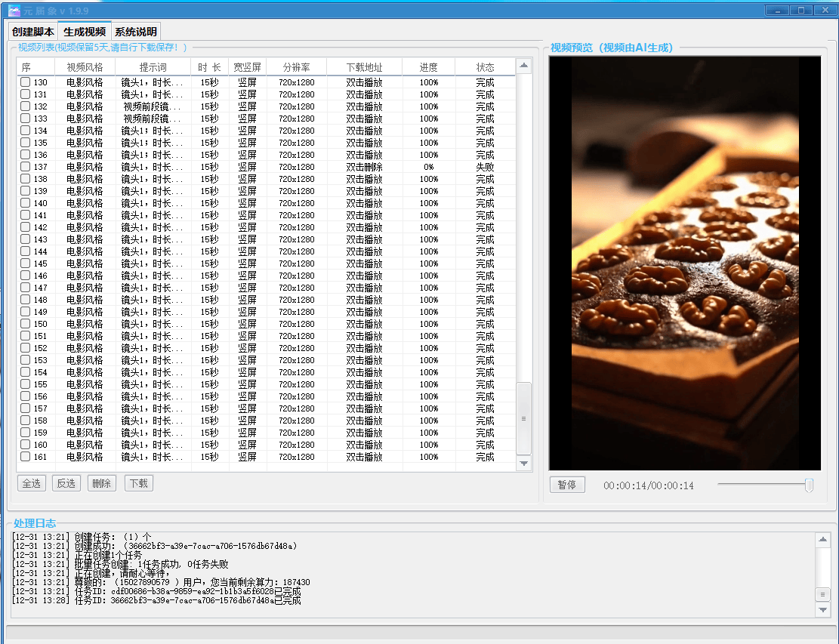Click the log panel scroll-up arrow
This screenshot has width=839, height=644.
point(822,539)
